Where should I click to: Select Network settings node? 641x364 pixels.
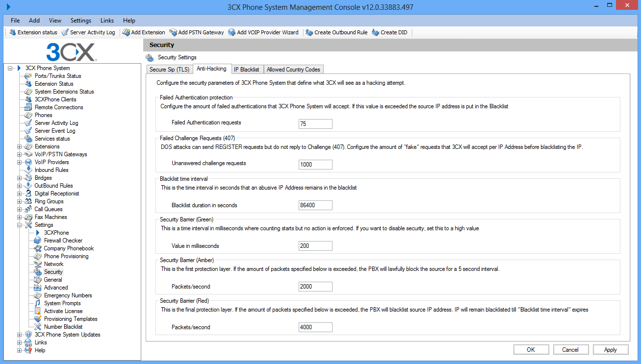[54, 264]
